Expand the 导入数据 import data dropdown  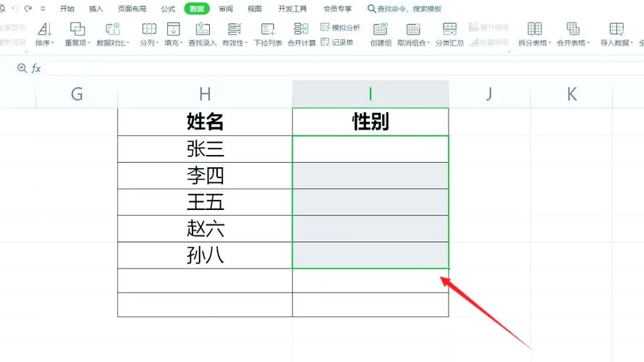point(631,43)
